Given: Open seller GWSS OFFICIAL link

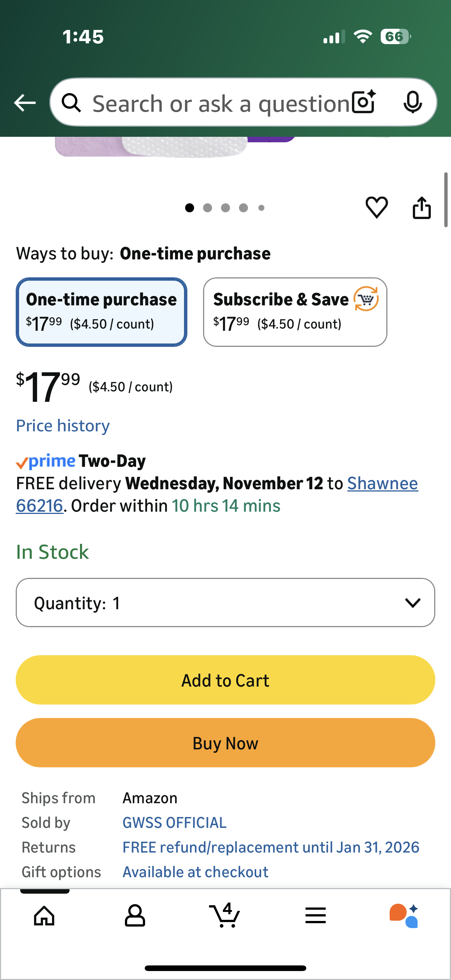Looking at the screenshot, I should [x=174, y=823].
